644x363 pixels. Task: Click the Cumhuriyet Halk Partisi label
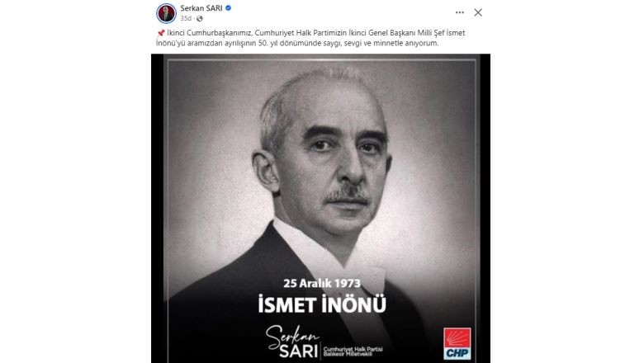[353, 349]
